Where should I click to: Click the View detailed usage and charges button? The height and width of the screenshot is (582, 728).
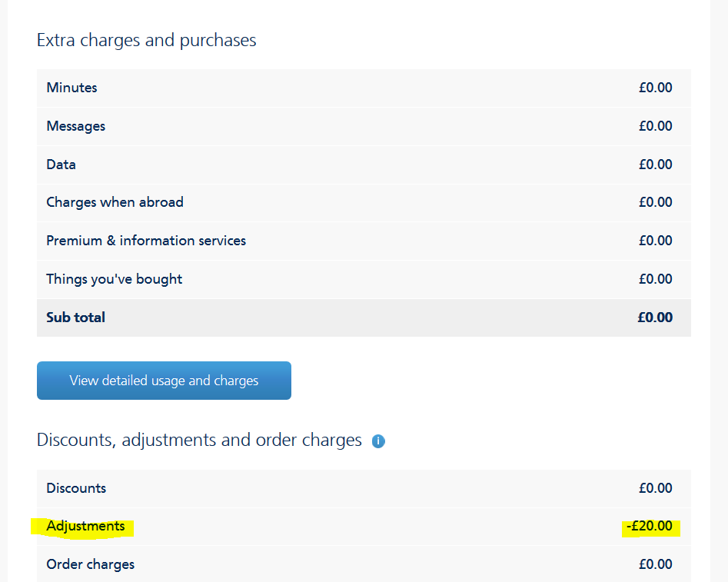tap(164, 380)
